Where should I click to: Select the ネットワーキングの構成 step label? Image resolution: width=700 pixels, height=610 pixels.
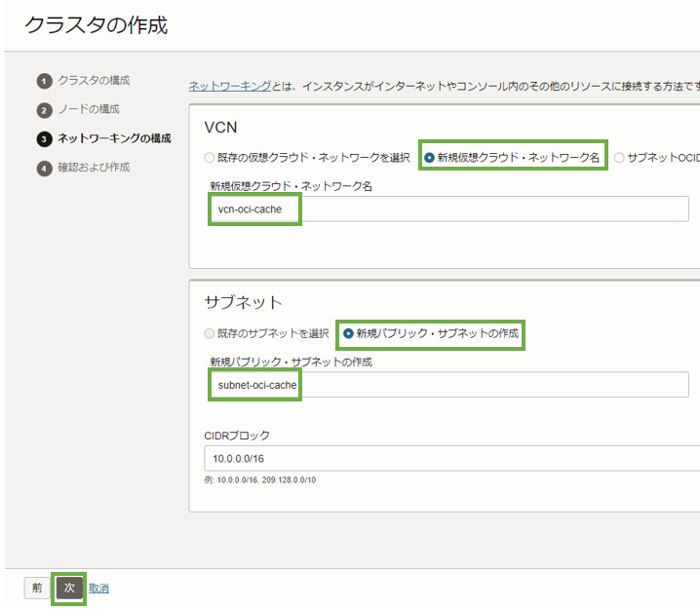tap(114, 138)
